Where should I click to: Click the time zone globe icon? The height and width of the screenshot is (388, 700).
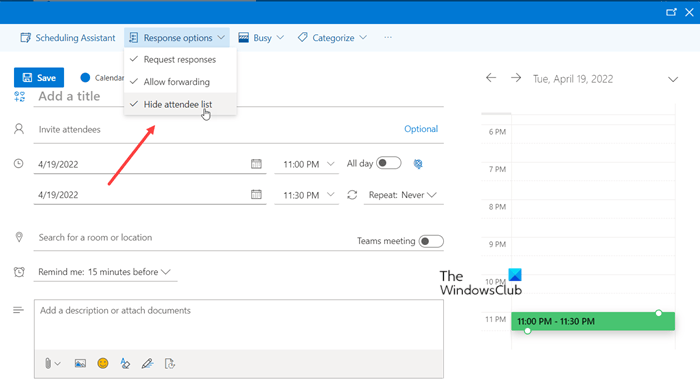(x=418, y=164)
